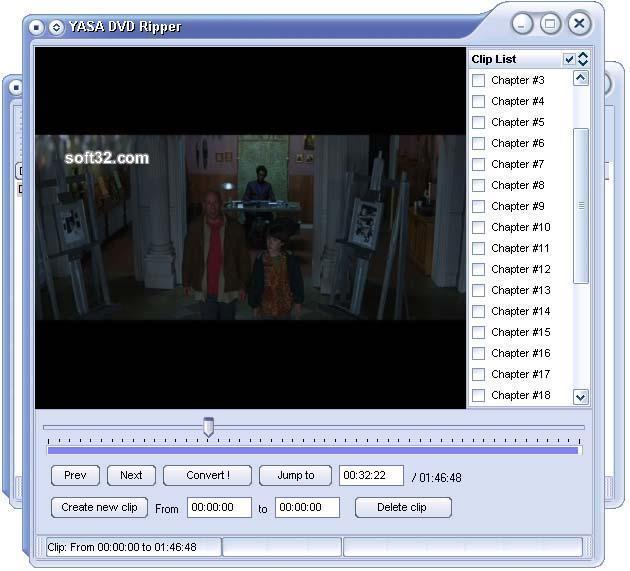Click the Clip List sort arrows icon
This screenshot has height=571, width=630.
(x=583, y=59)
